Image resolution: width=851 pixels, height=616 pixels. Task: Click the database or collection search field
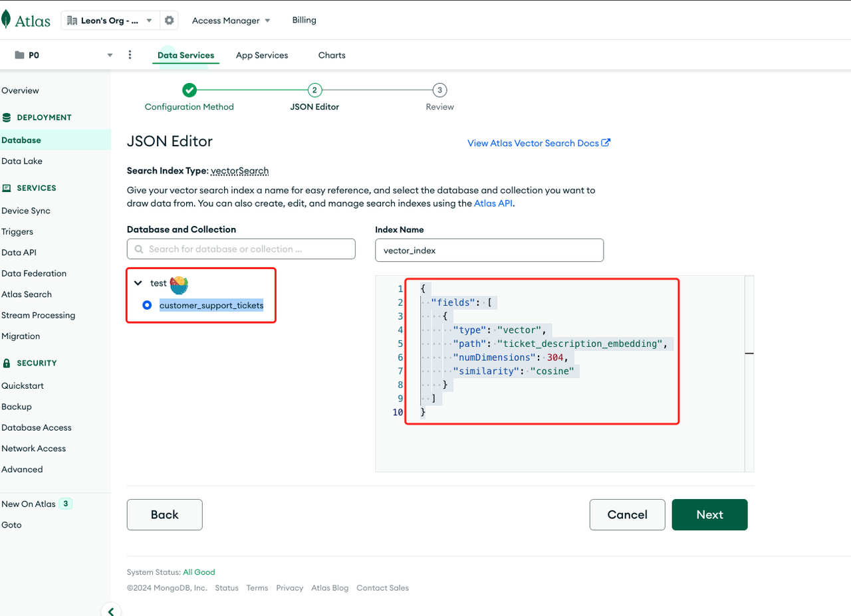[x=241, y=249]
